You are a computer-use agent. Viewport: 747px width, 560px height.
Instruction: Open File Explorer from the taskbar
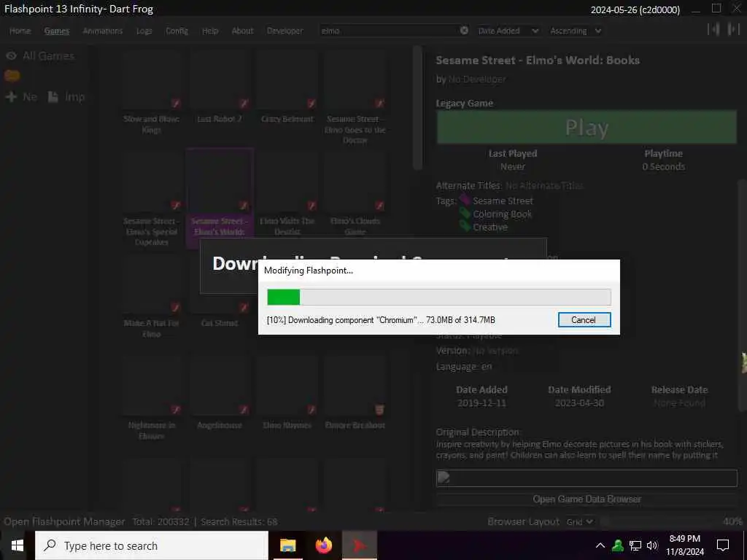click(287, 545)
